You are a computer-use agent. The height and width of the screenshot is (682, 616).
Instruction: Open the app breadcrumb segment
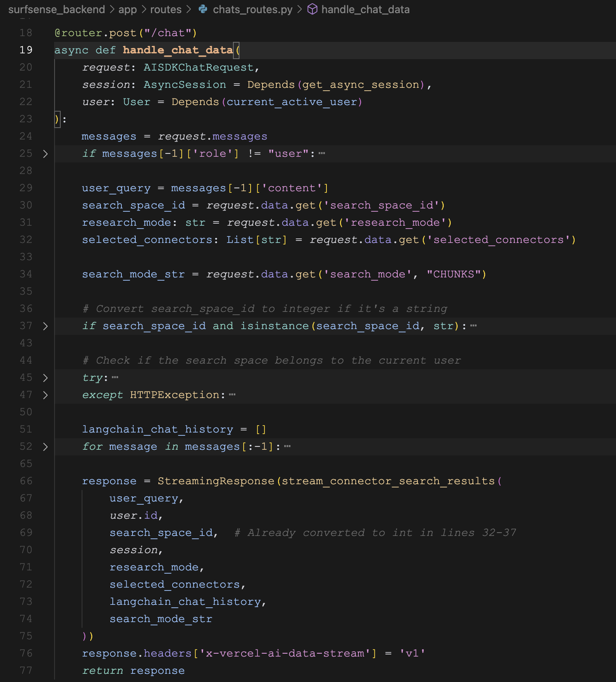coord(128,9)
